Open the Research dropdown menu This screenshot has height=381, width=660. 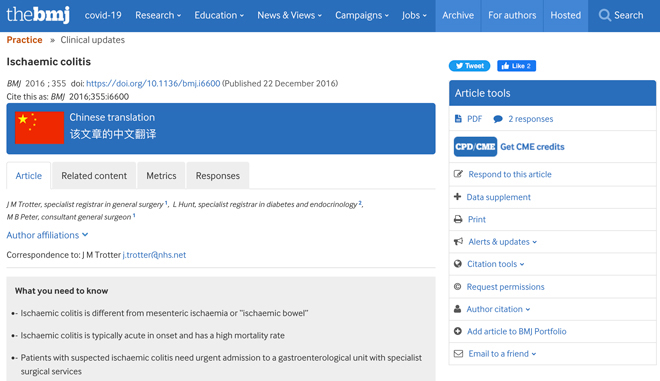(x=158, y=15)
